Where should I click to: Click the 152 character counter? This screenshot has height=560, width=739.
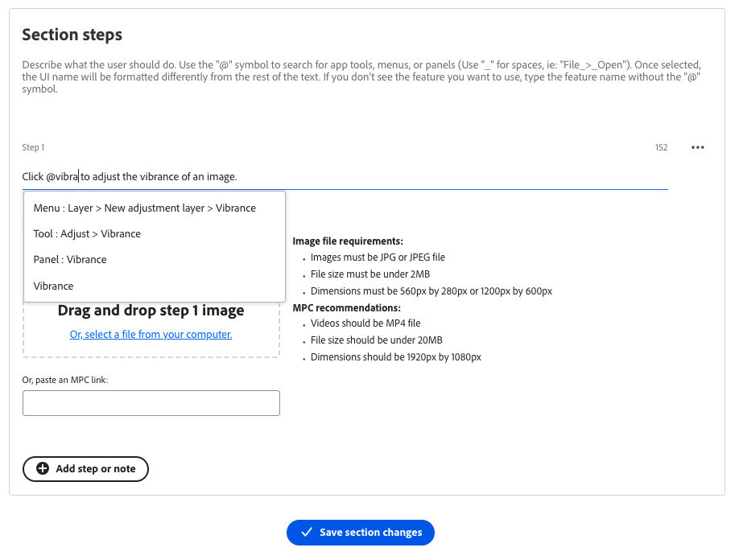click(661, 147)
